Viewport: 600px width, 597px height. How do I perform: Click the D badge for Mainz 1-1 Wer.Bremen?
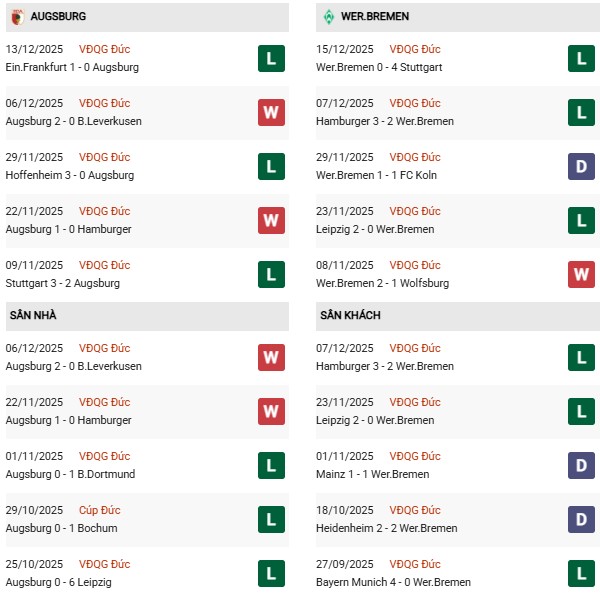(x=581, y=466)
